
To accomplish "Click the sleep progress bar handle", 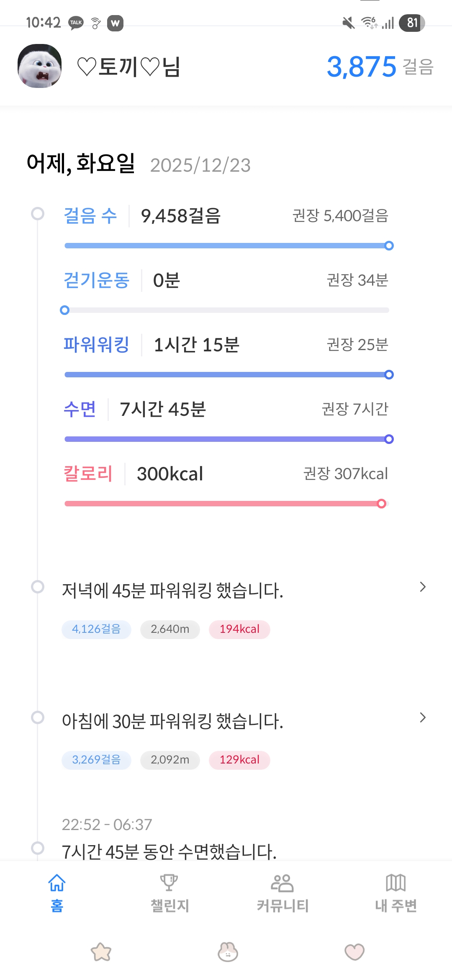I will [389, 439].
